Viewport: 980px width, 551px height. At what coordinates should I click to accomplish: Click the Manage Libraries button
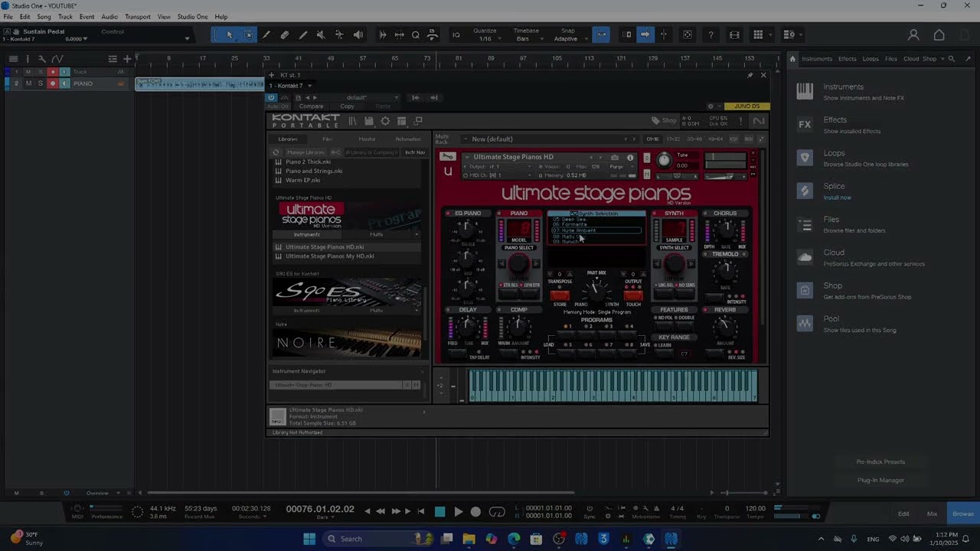pyautogui.click(x=305, y=152)
